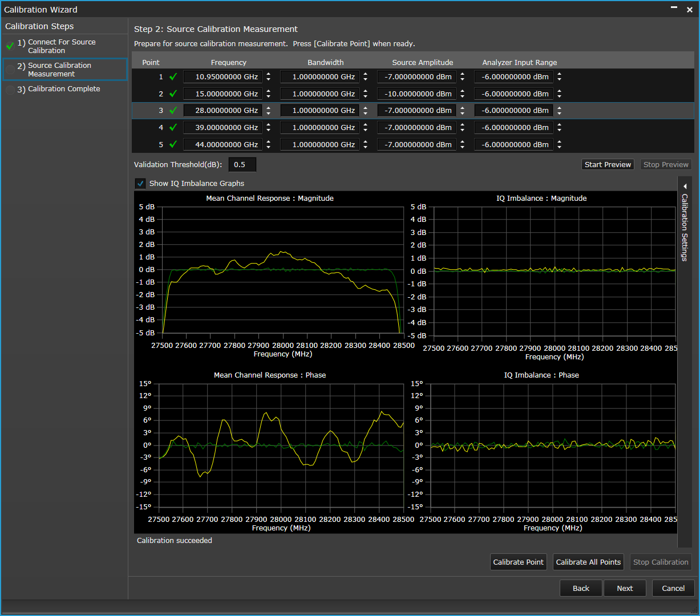Click the Next button

tap(625, 588)
